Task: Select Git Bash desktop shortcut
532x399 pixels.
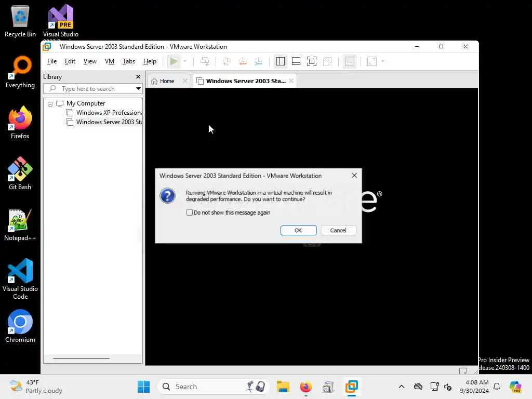Action: click(20, 174)
